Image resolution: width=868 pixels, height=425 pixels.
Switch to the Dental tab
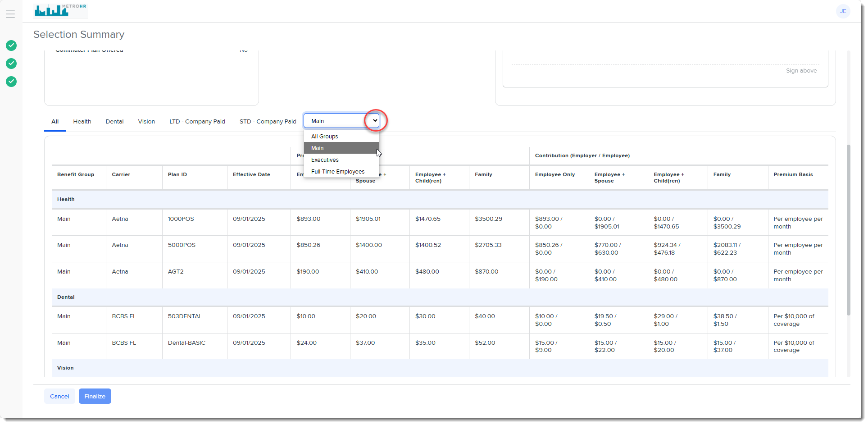(x=114, y=122)
